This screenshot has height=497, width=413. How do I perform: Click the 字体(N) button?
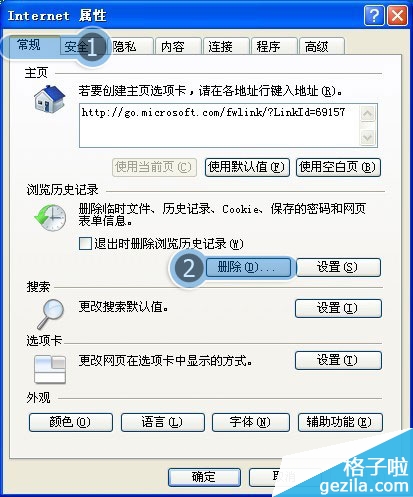[x=251, y=422]
